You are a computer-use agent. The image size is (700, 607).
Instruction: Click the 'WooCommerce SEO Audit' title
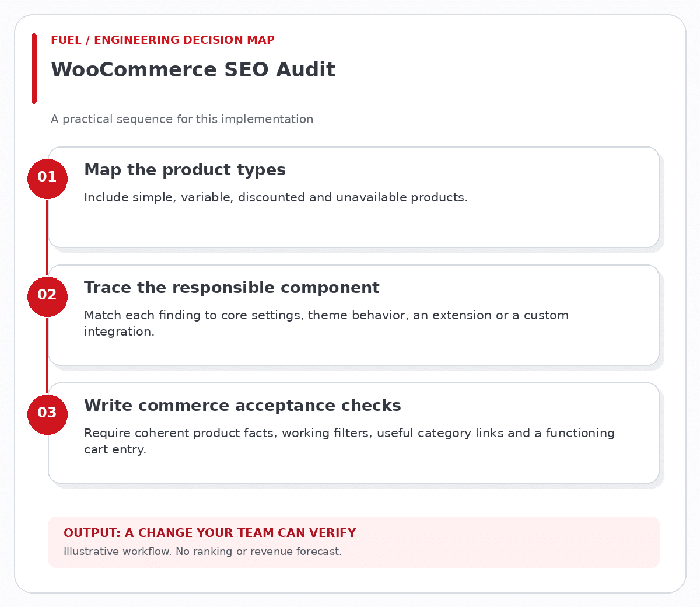click(193, 70)
